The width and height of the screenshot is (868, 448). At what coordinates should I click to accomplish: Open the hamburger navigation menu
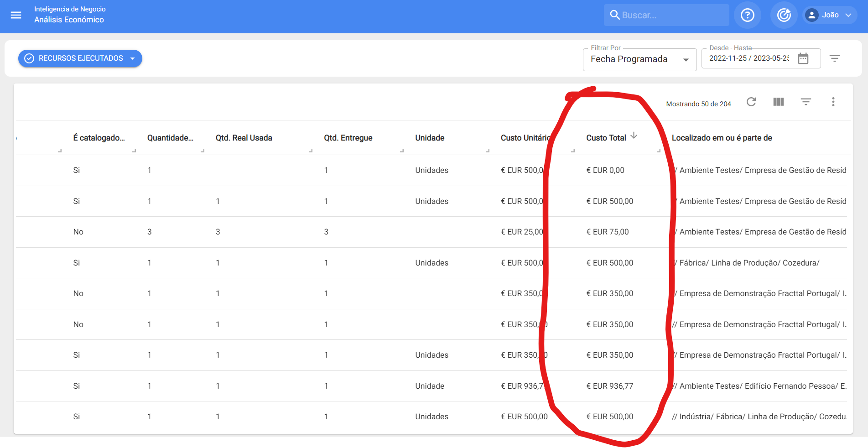coord(16,15)
